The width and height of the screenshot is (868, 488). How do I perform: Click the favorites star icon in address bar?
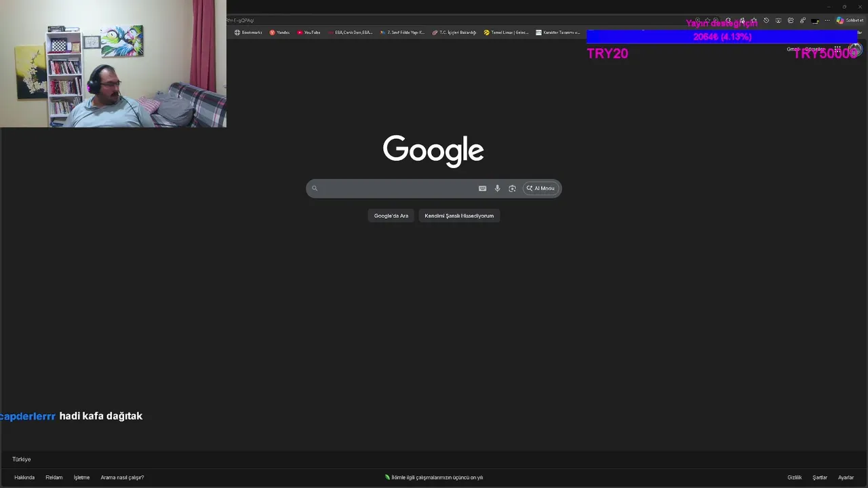(708, 20)
